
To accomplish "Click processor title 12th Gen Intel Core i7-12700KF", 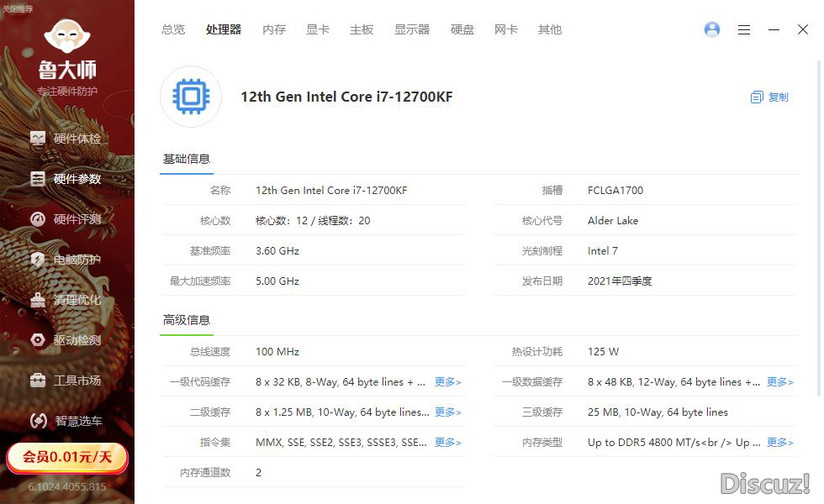I will coord(346,97).
